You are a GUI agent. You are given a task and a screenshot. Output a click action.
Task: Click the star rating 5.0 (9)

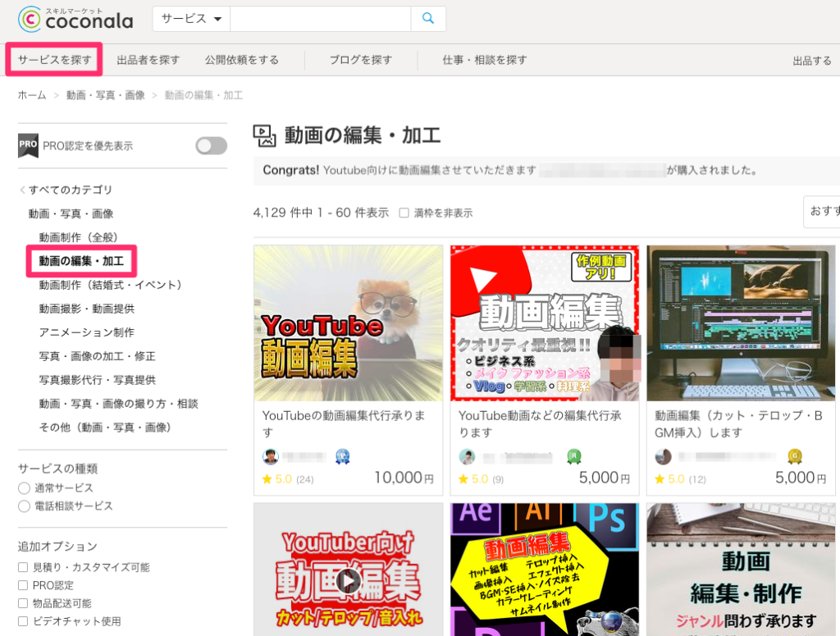click(481, 479)
